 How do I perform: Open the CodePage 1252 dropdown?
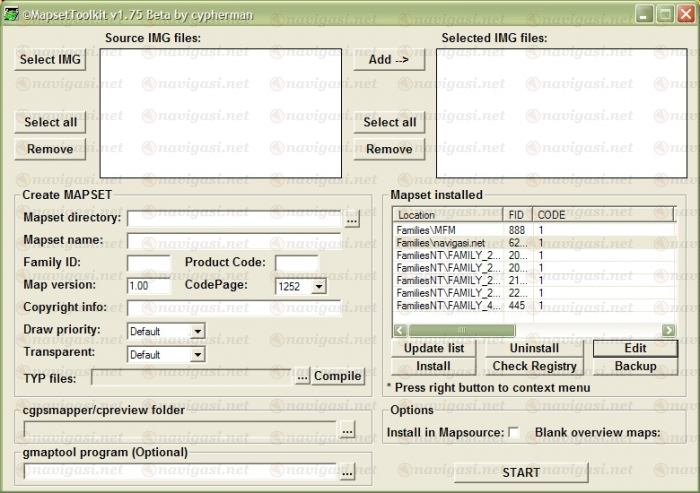(x=318, y=286)
